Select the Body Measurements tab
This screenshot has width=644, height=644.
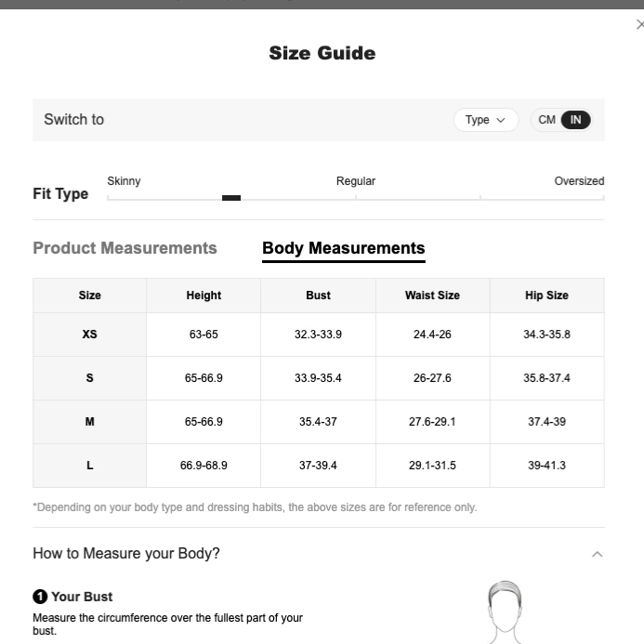pos(344,248)
